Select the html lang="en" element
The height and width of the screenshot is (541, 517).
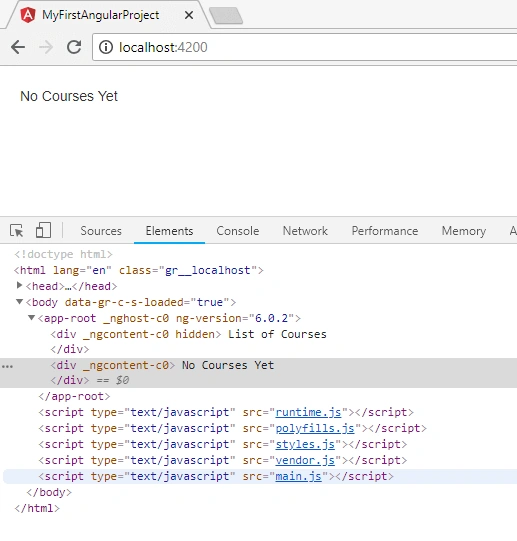(x=139, y=270)
